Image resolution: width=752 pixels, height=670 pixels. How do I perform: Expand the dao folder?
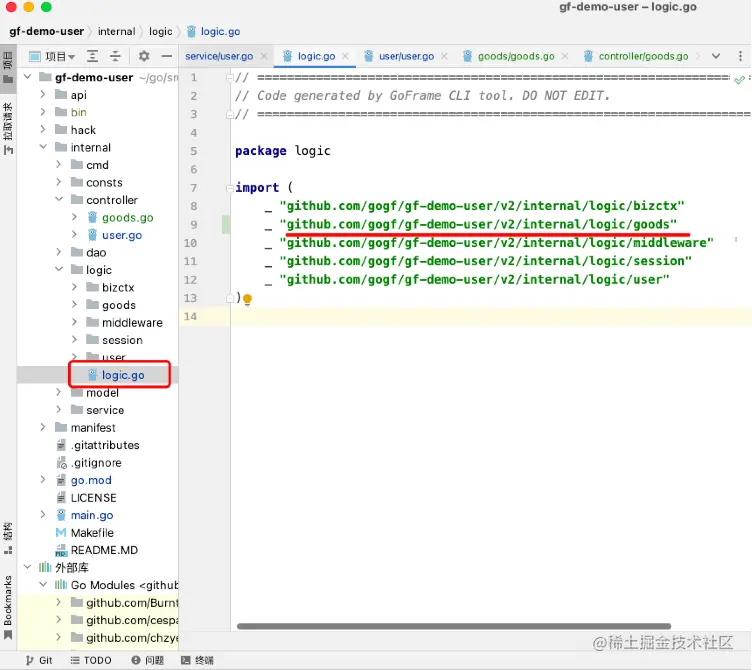pyautogui.click(x=59, y=252)
